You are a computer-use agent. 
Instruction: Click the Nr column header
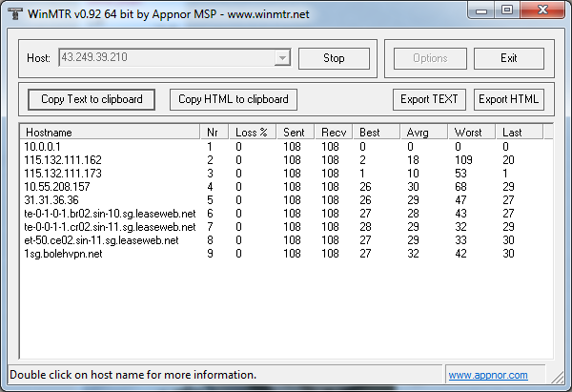pyautogui.click(x=214, y=133)
